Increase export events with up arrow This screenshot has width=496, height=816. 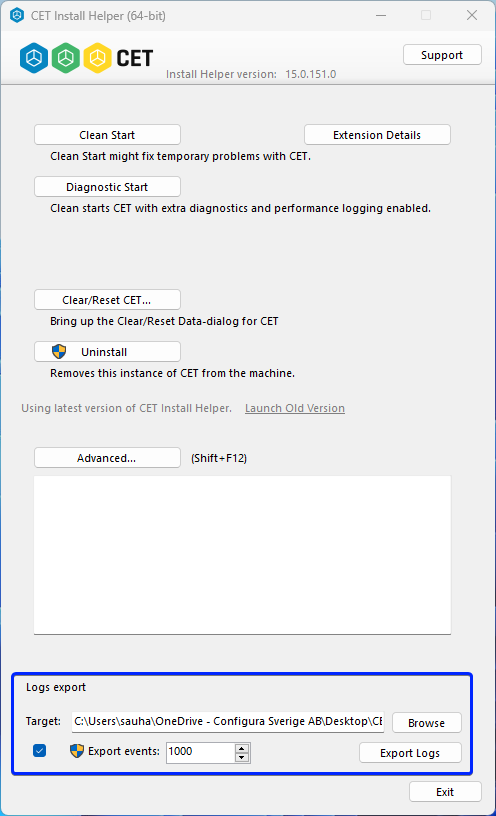241,748
